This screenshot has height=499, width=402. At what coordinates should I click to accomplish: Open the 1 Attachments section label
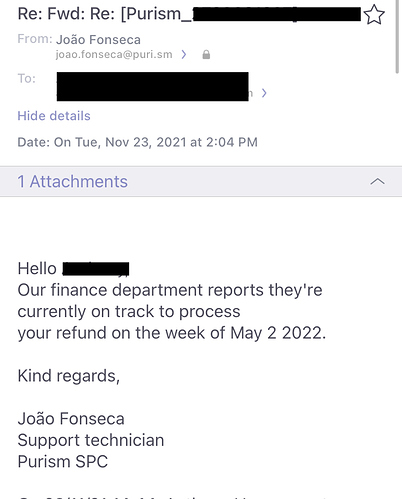tap(72, 181)
